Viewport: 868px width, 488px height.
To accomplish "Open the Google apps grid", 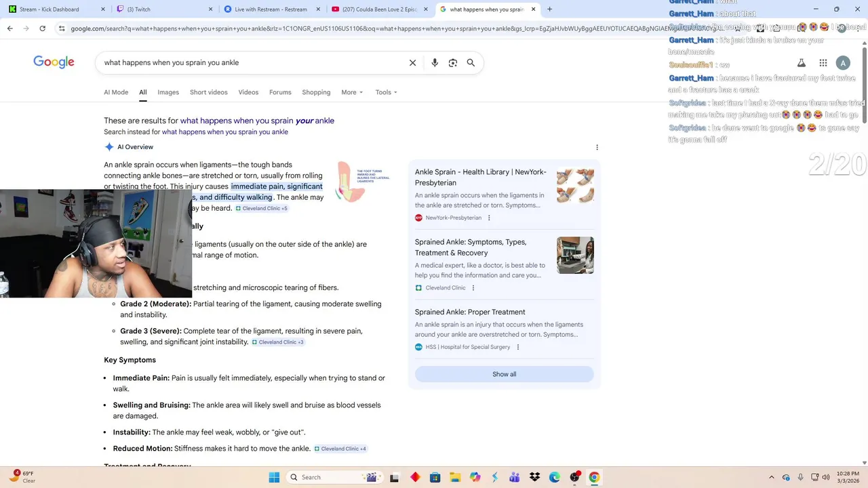I will coord(823,63).
